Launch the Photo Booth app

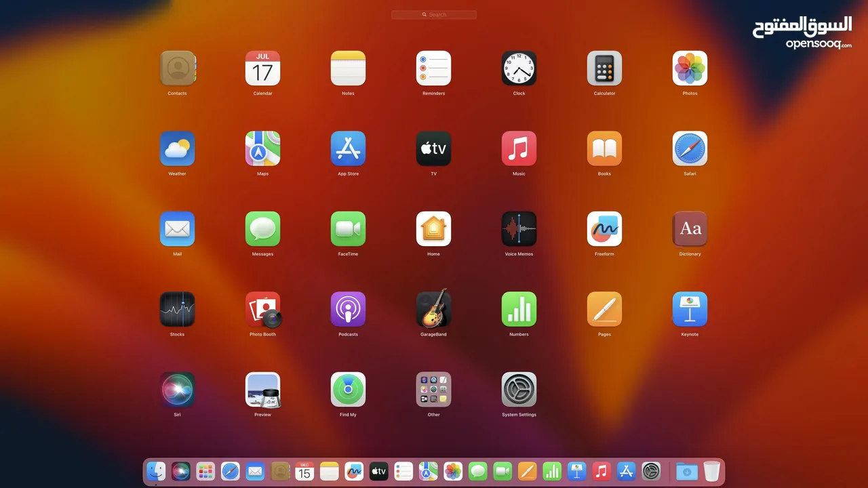click(x=262, y=309)
